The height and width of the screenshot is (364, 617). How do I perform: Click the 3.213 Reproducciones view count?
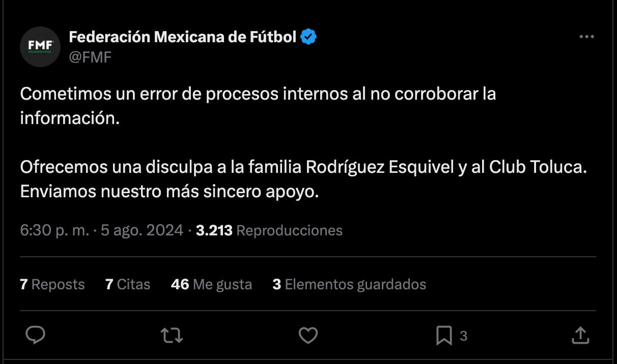(x=269, y=230)
